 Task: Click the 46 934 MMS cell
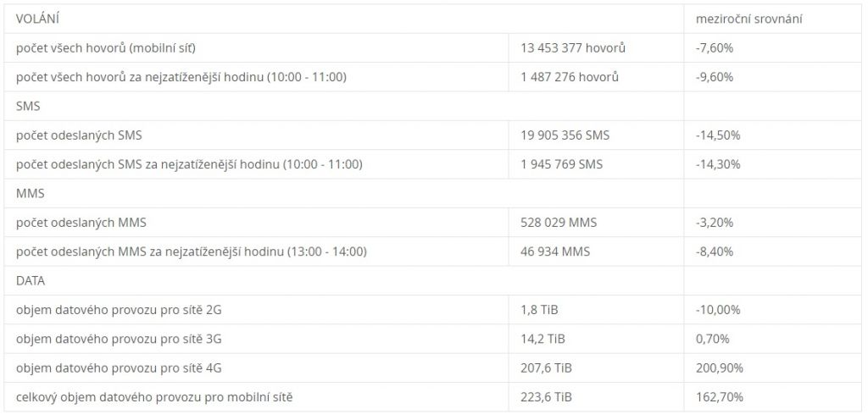[x=555, y=251]
